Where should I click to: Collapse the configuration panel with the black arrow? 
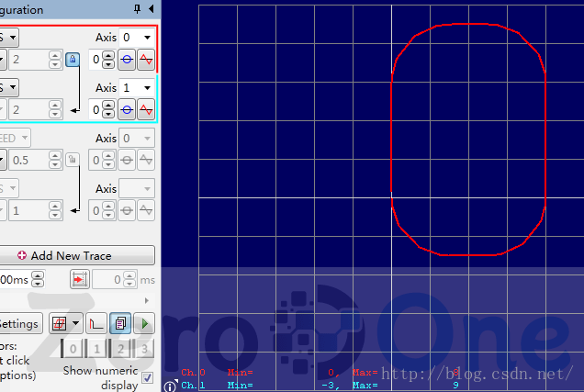[152, 8]
